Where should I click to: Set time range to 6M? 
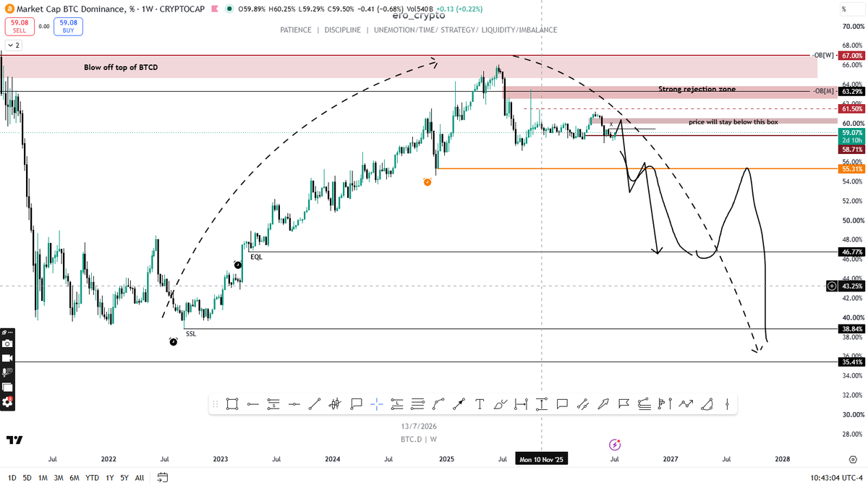[75, 477]
